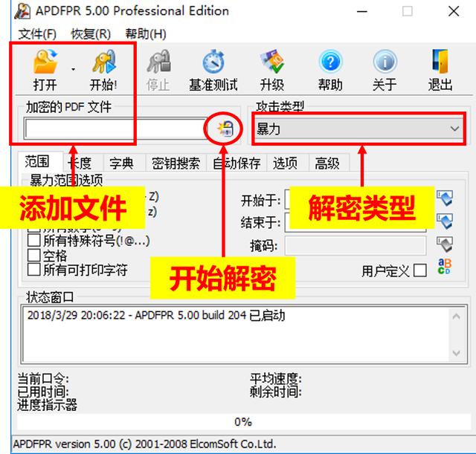Open the 恢复(R) menu

(91, 34)
